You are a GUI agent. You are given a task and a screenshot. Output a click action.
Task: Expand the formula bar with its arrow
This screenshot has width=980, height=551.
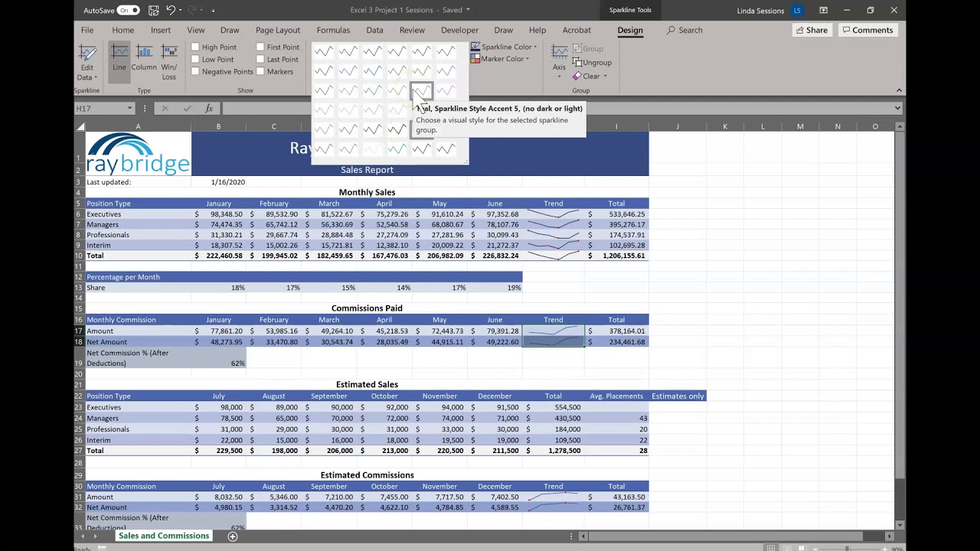click(x=897, y=109)
